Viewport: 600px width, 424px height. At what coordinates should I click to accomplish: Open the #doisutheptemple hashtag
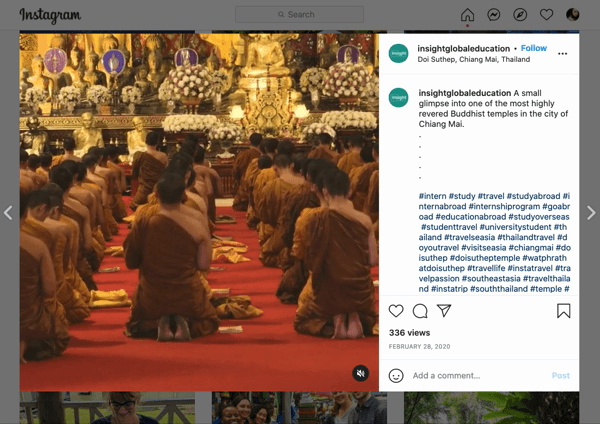tap(485, 258)
